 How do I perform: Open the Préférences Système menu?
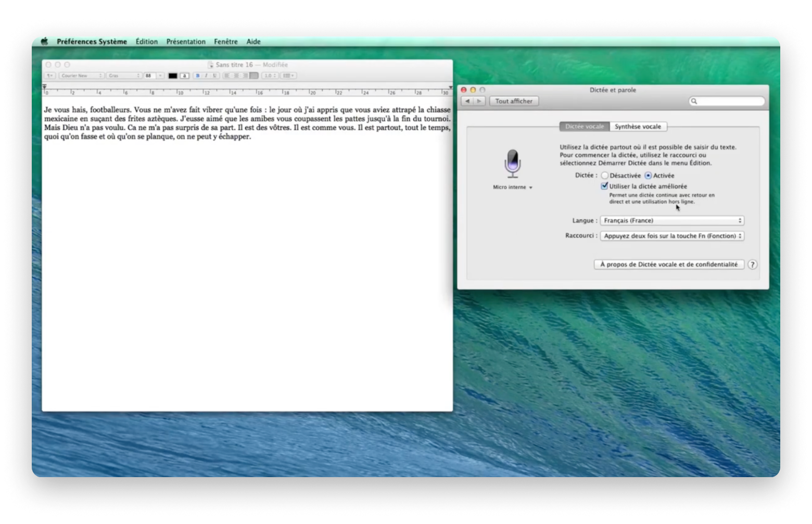point(92,42)
